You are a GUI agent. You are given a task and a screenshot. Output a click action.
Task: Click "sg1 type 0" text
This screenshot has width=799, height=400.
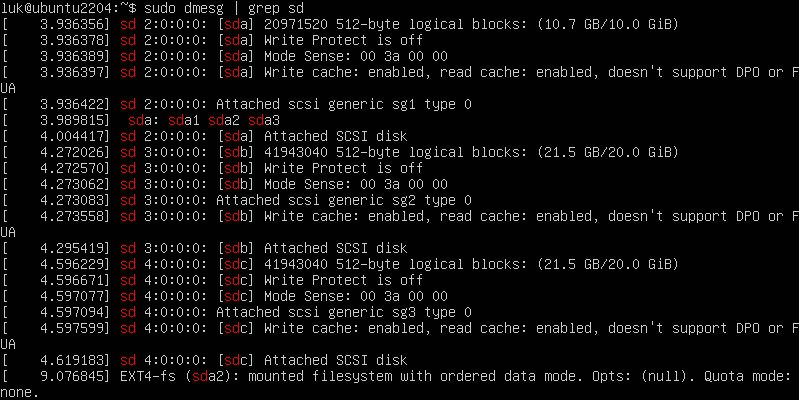click(x=432, y=104)
